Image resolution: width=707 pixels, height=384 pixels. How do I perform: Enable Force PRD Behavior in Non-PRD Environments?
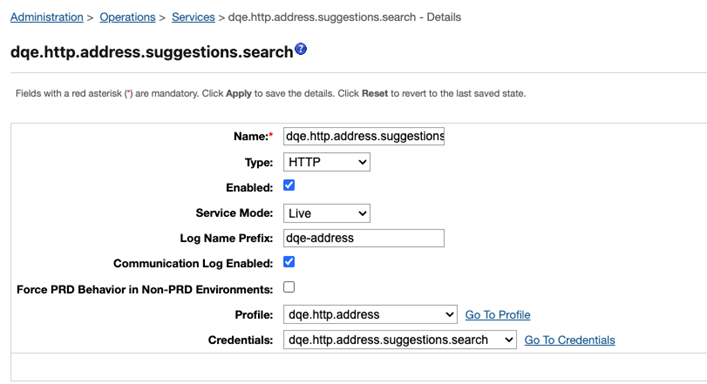tap(289, 287)
